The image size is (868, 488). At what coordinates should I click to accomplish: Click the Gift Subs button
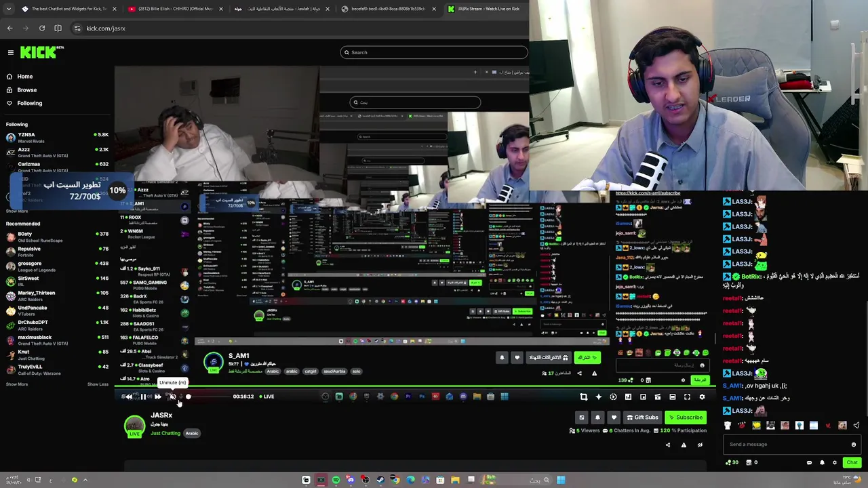[x=642, y=418]
